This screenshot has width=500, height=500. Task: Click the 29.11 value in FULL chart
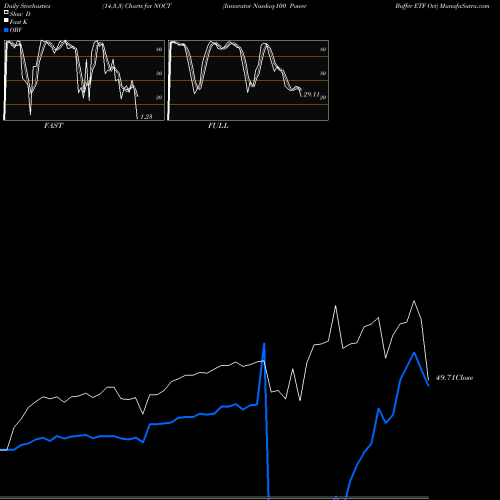point(312,94)
